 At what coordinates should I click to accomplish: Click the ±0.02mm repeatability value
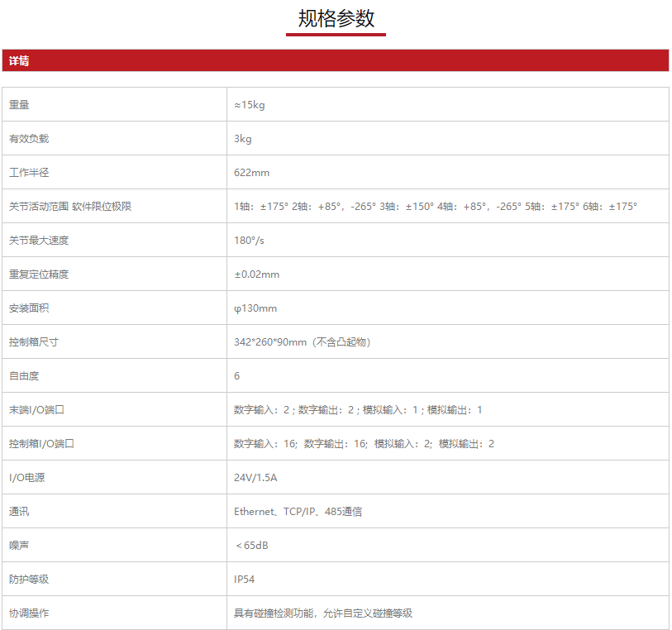tap(256, 274)
